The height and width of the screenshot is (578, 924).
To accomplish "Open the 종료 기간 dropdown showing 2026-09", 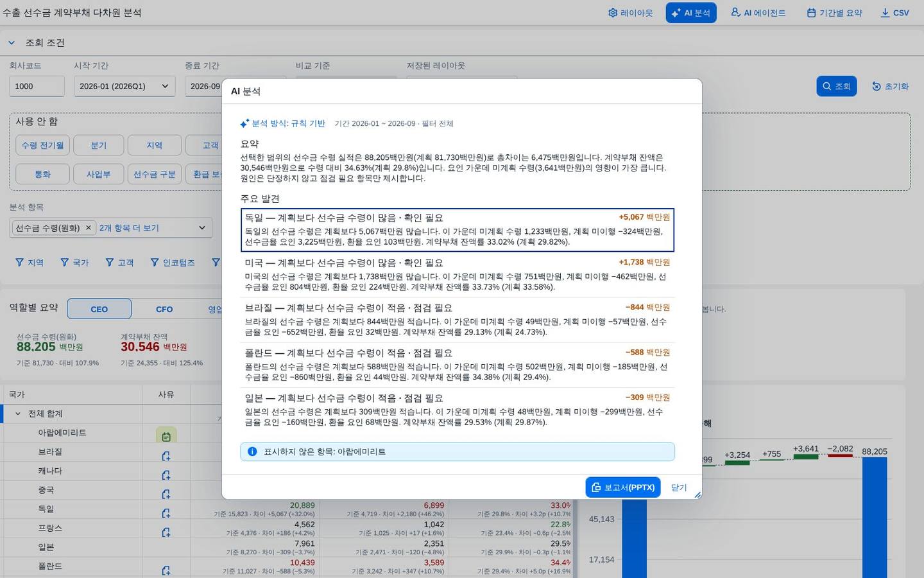I will [204, 86].
